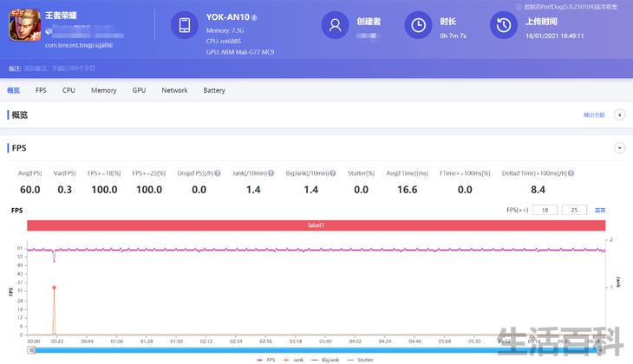Switch to the Network tab
633x364 pixels.
174,90
